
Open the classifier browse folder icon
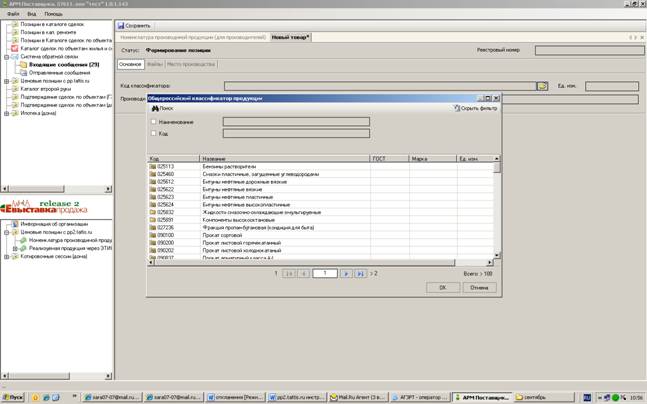click(542, 86)
